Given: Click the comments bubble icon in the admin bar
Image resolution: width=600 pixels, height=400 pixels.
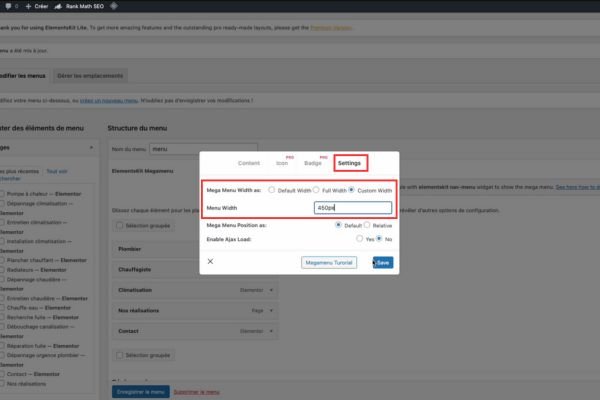Looking at the screenshot, I should [5, 7].
